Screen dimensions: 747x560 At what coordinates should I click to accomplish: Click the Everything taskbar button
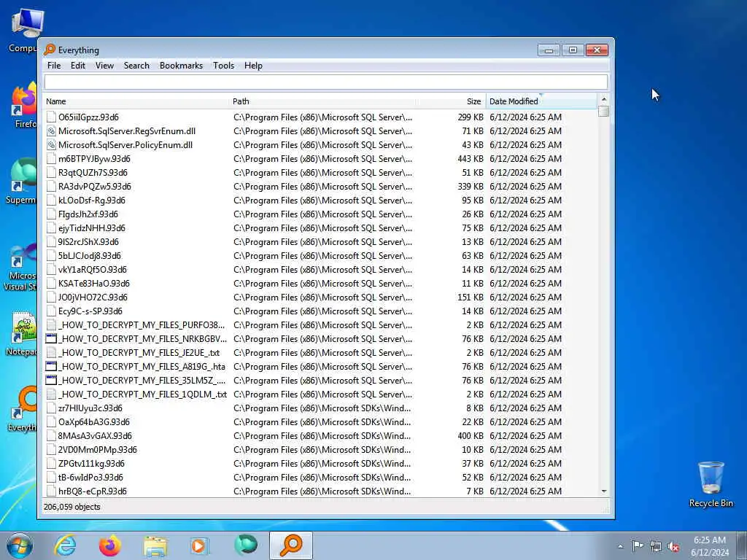tap(291, 545)
